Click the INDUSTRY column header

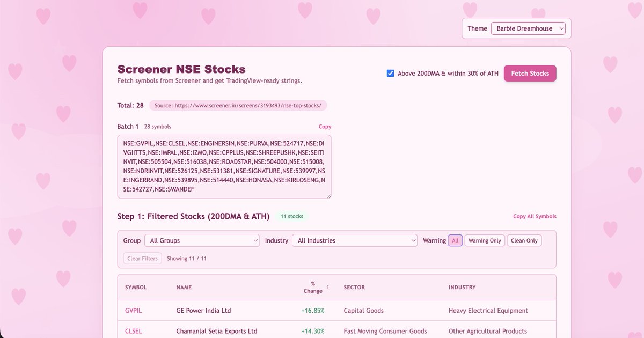click(x=462, y=288)
